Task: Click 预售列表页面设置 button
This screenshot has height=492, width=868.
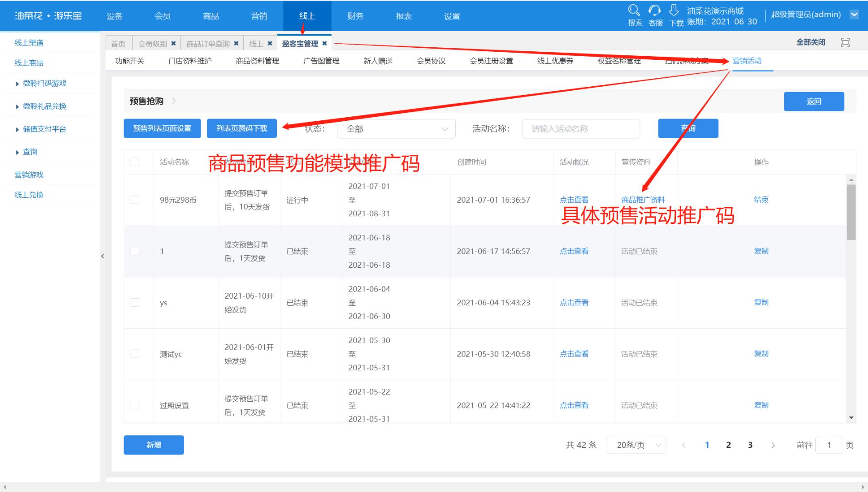Action: coord(162,128)
